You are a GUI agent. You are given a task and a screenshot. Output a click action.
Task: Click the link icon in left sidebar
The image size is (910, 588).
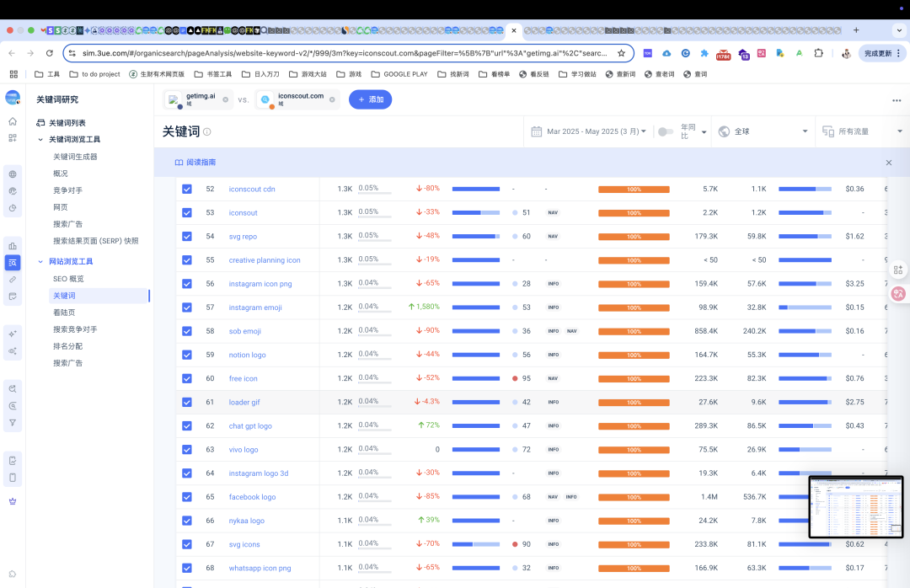coord(13,280)
